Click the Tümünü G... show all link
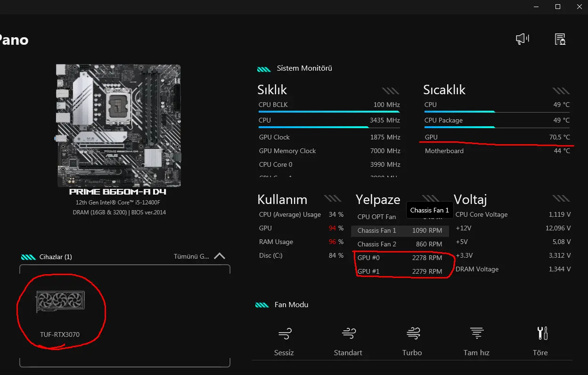Screen dimensions: 588x375 (191, 257)
